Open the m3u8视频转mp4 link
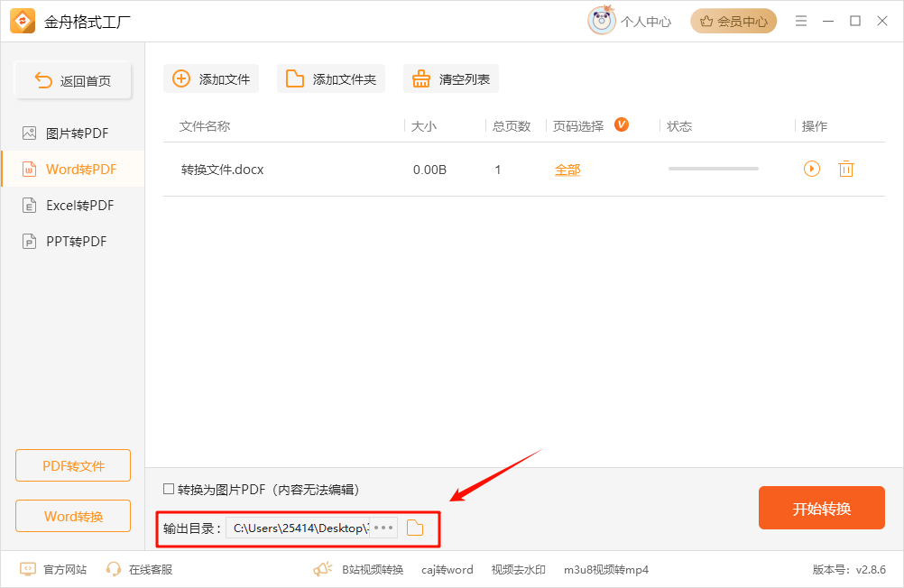 tap(606, 570)
